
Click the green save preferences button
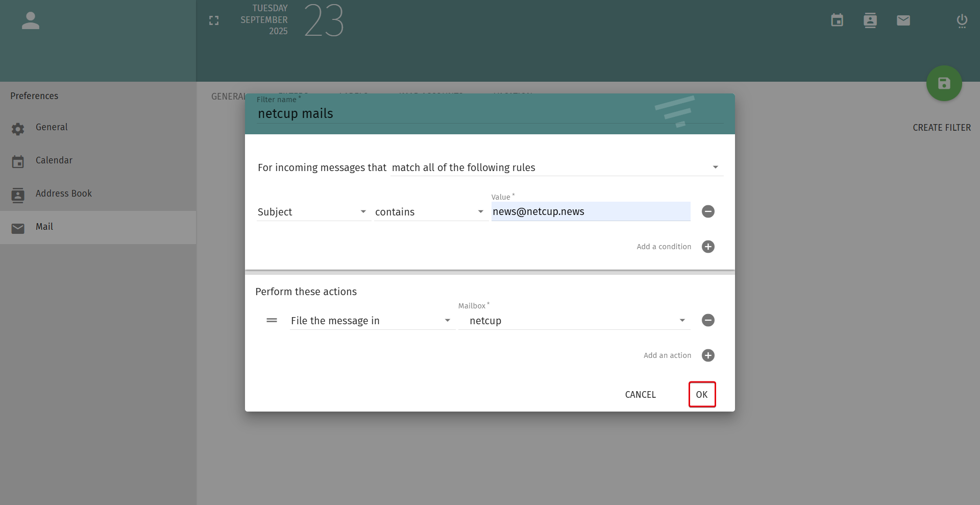pyautogui.click(x=944, y=83)
